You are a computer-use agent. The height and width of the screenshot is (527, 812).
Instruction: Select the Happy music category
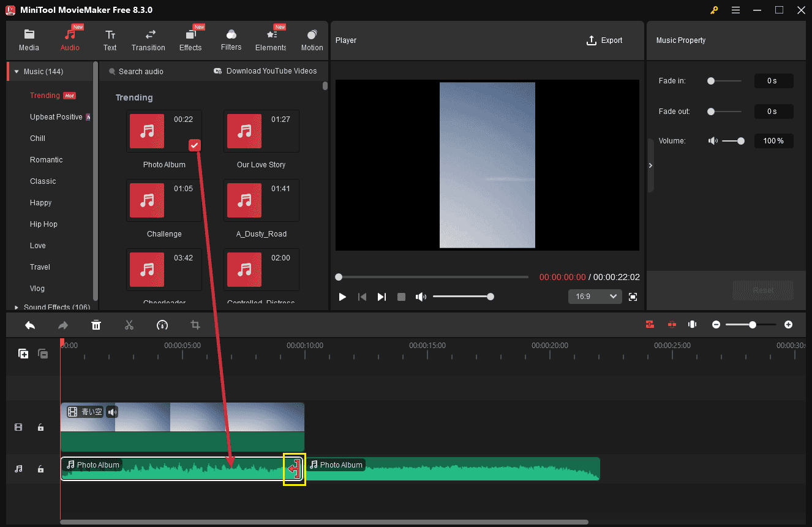pyautogui.click(x=41, y=203)
